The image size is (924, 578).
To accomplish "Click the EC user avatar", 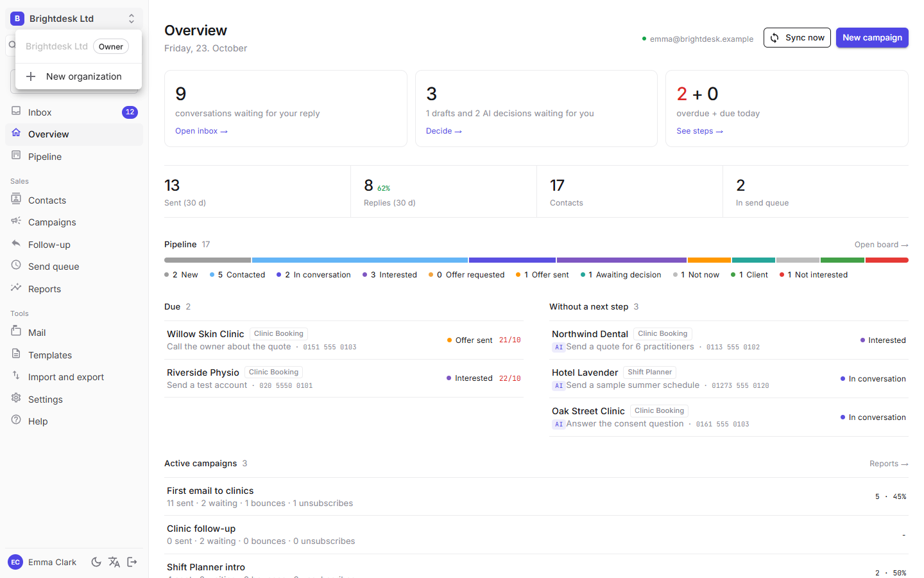I will coord(15,562).
